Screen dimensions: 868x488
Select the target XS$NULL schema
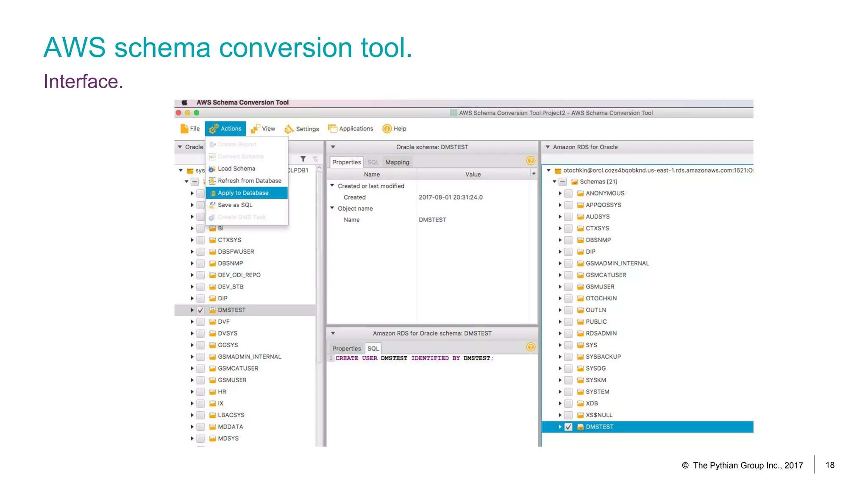pos(599,415)
